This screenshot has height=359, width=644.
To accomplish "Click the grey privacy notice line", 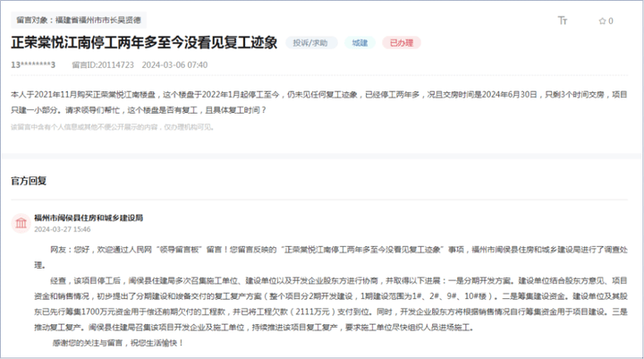I will click(x=113, y=127).
